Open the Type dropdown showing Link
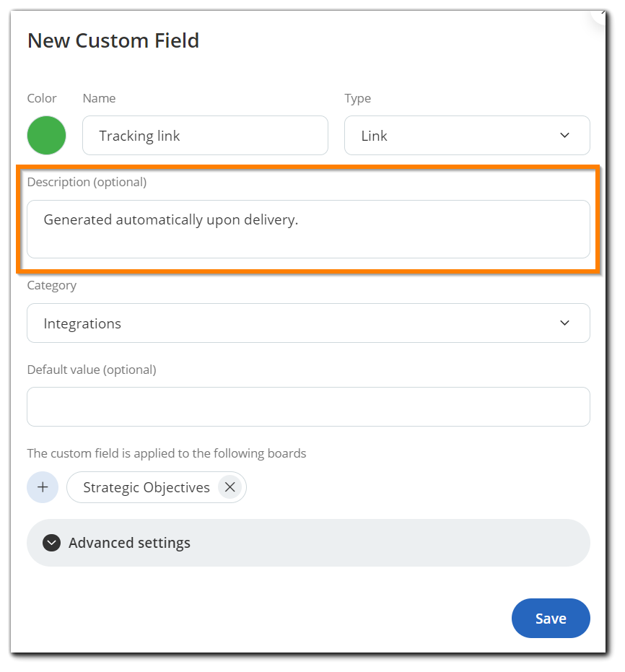625x672 pixels. point(467,136)
